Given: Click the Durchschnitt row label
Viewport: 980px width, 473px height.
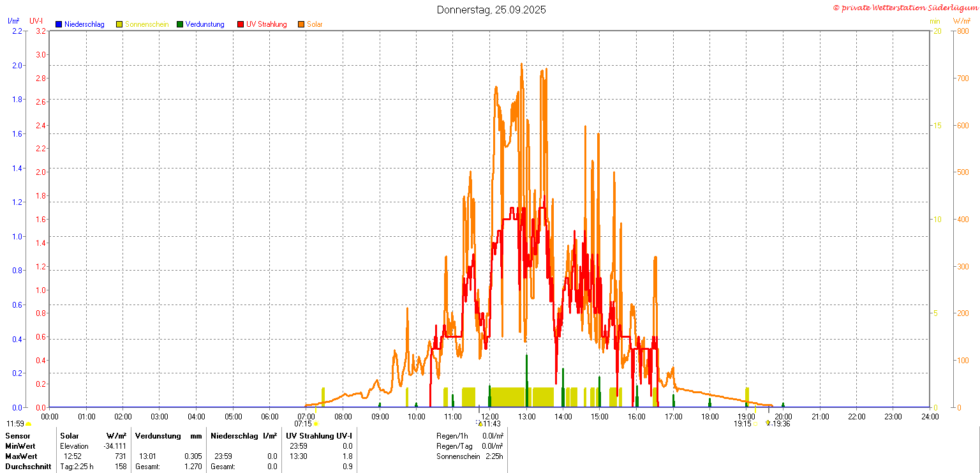Looking at the screenshot, I should coord(27,467).
